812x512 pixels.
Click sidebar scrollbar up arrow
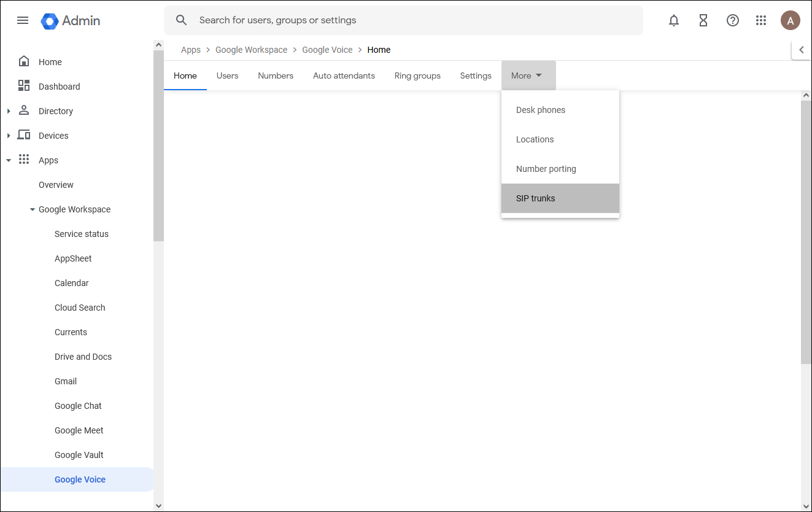point(158,45)
